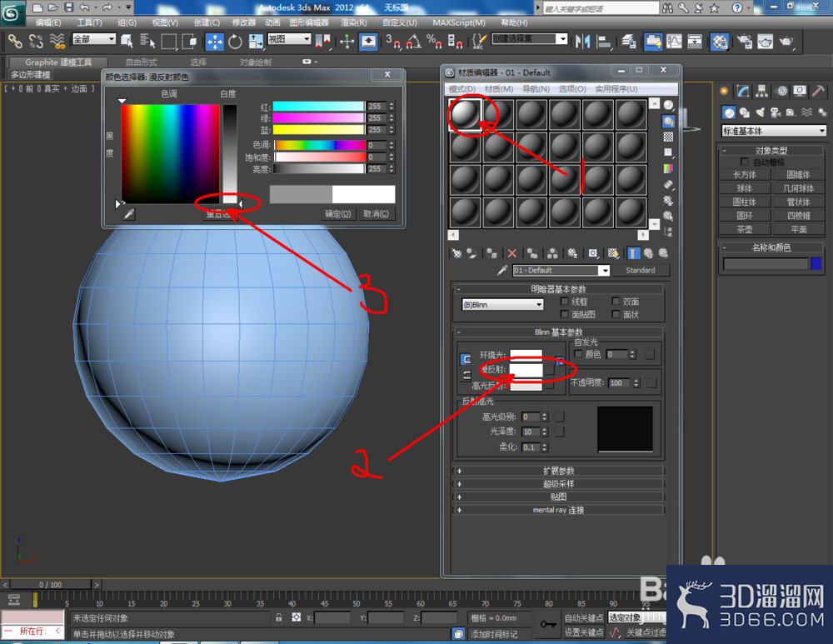Open the 编辑(E) menu
The image size is (833, 644).
coord(47,22)
